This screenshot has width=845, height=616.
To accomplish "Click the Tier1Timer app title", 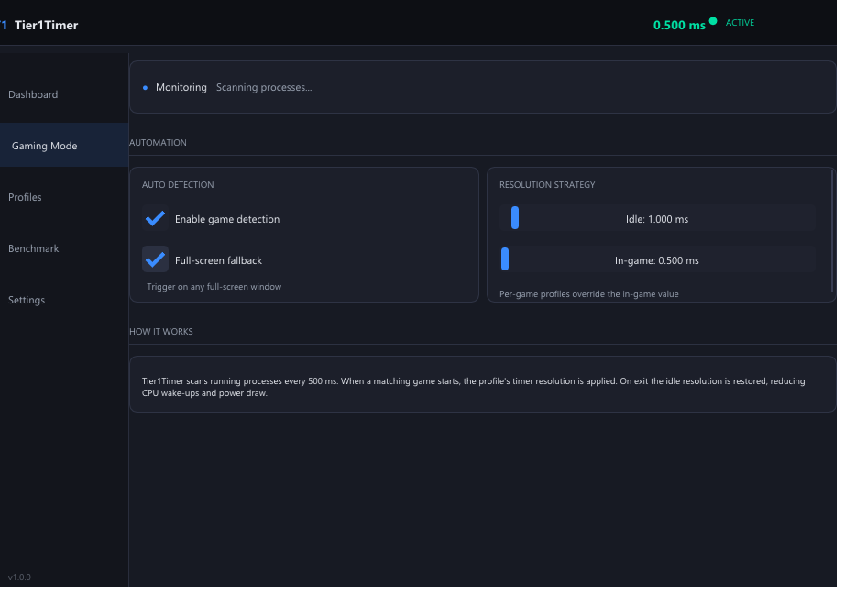I will [x=47, y=26].
